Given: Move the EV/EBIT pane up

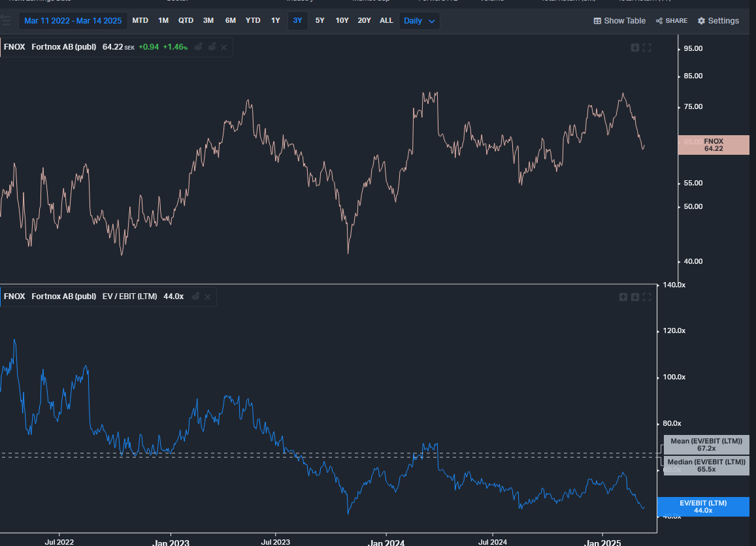Looking at the screenshot, I should point(623,297).
